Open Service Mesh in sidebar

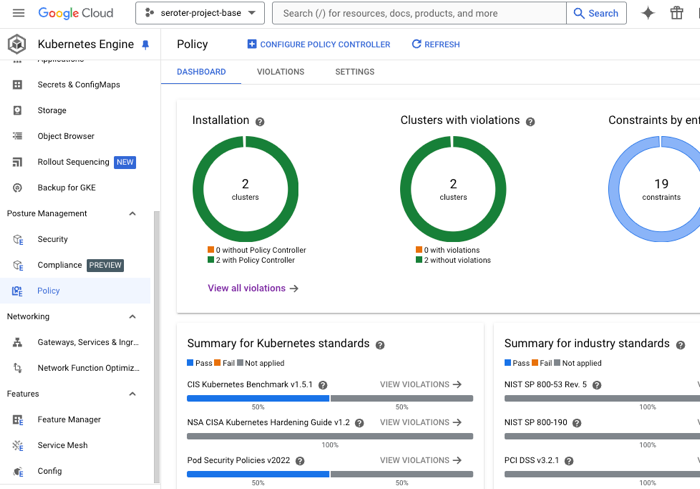[x=62, y=445]
